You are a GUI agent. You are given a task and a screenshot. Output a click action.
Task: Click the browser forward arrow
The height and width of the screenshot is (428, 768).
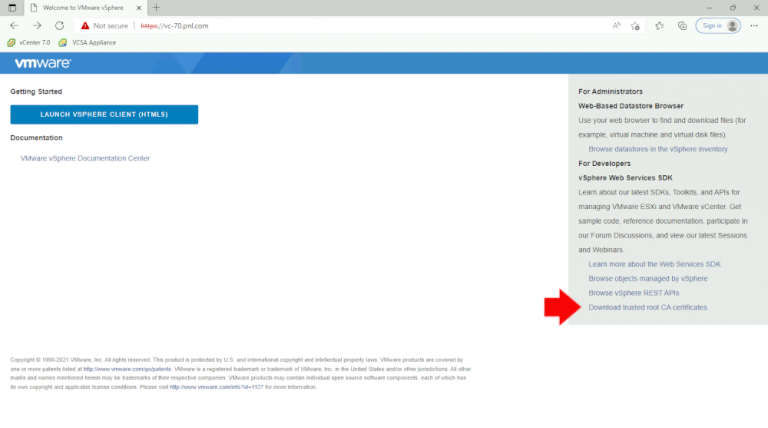37,25
